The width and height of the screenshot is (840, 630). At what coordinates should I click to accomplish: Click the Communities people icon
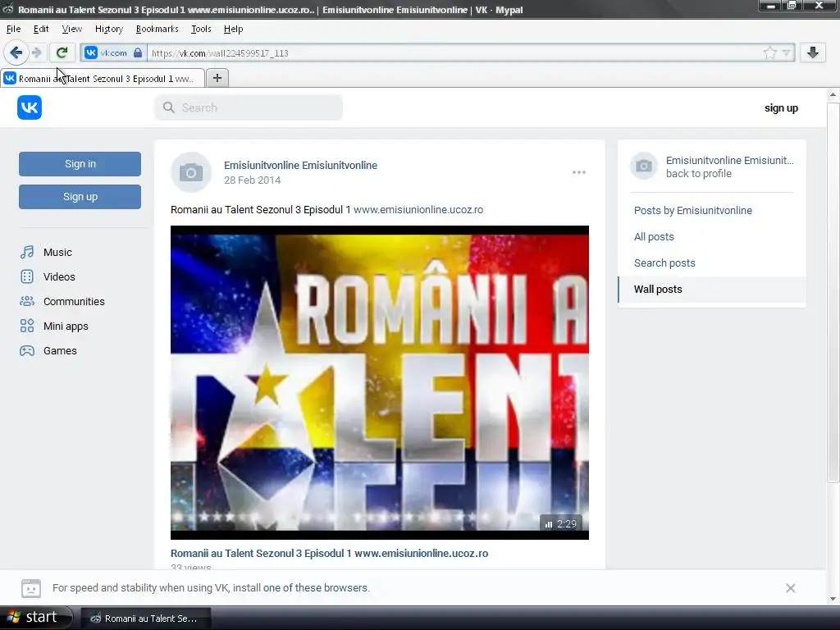(x=27, y=302)
